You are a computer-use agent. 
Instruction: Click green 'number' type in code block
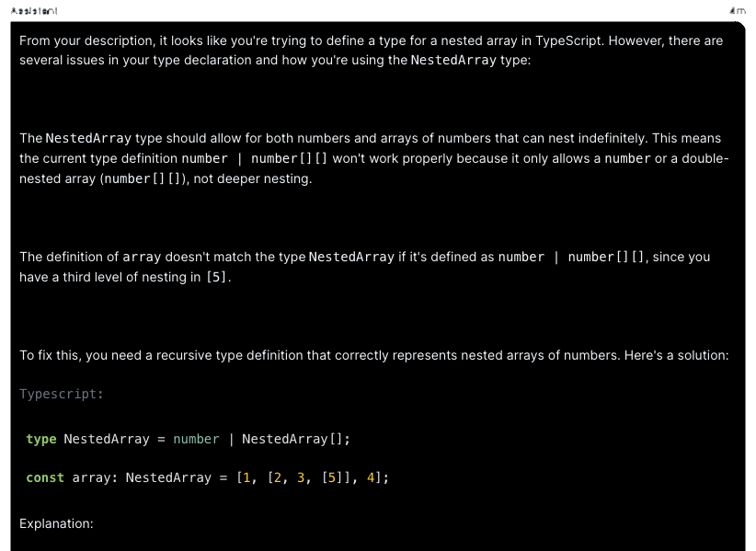(196, 439)
